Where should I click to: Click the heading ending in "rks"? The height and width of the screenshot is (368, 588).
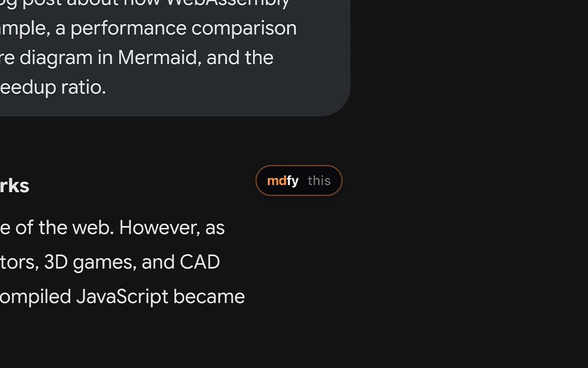[14, 186]
